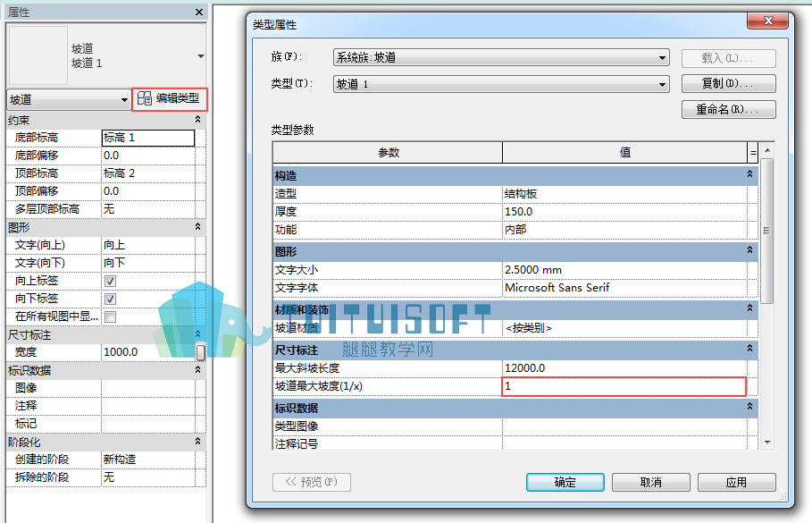Click the 参数 column header

point(388,152)
